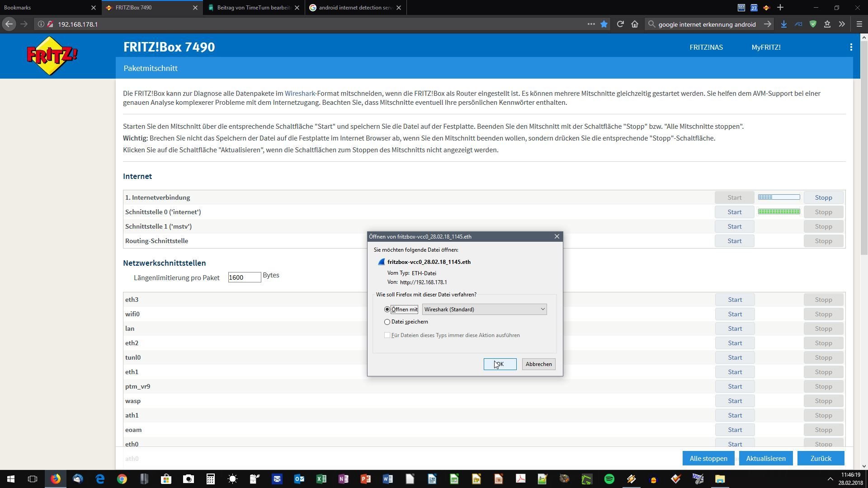Screen dimensions: 868x488
Task: Launch Chrome from the taskbar
Action: click(122, 479)
